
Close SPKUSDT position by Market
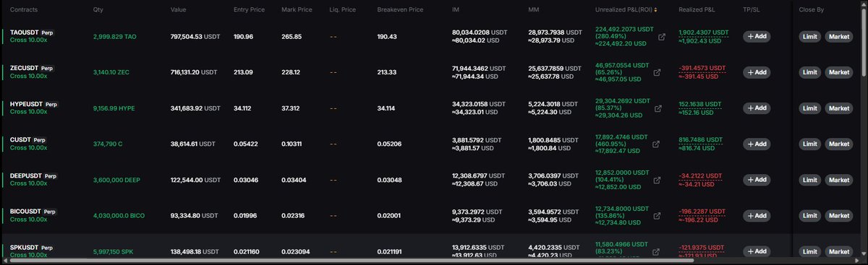[839, 251]
